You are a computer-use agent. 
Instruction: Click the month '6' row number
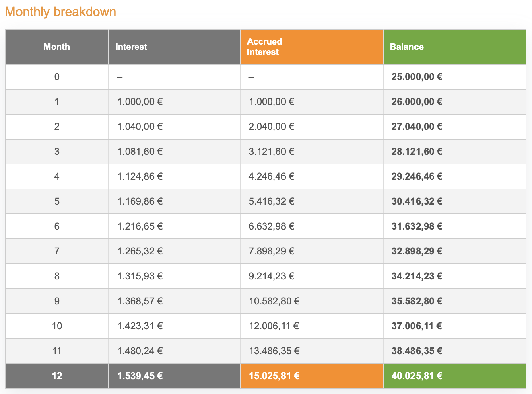(x=57, y=226)
